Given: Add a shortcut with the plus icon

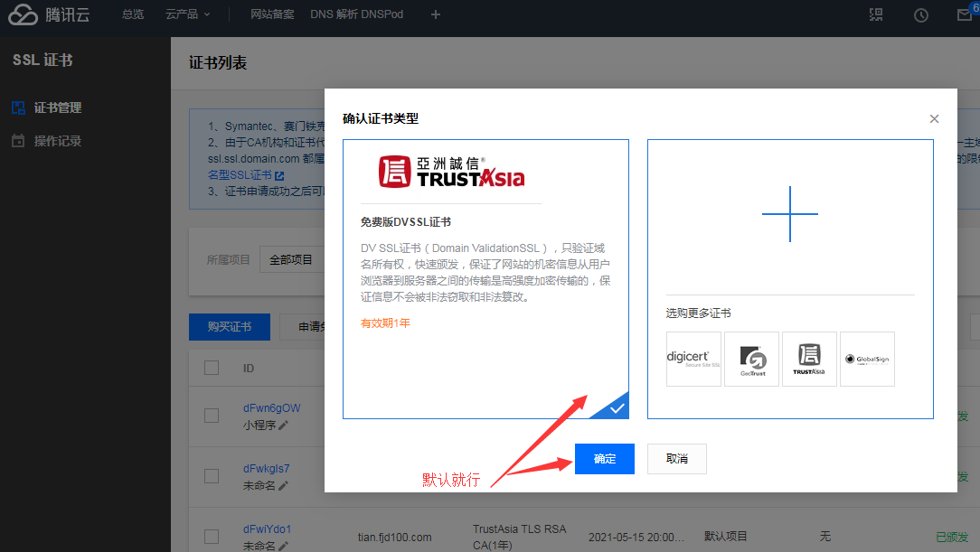Looking at the screenshot, I should point(436,14).
